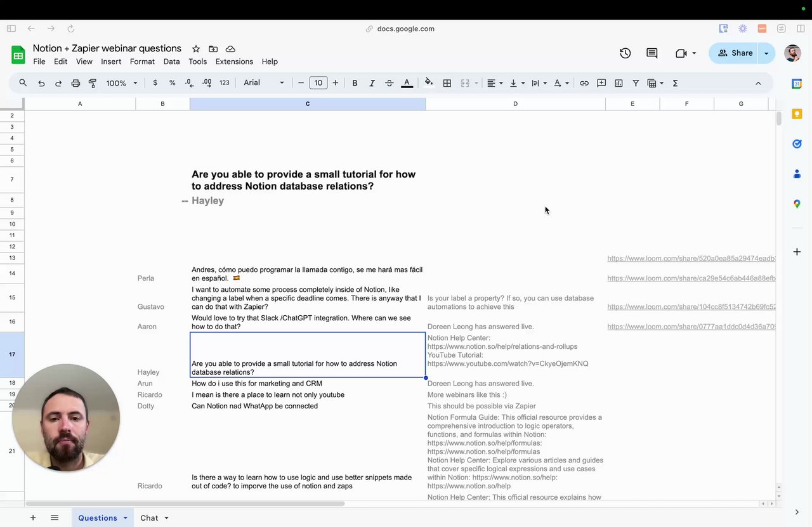Open the table views dropdown
812x527 pixels.
pyautogui.click(x=655, y=83)
